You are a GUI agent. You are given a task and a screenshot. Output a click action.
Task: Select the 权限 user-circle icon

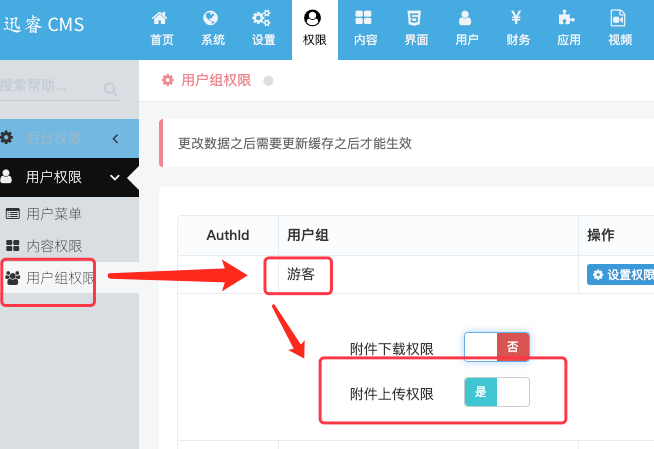[312, 18]
